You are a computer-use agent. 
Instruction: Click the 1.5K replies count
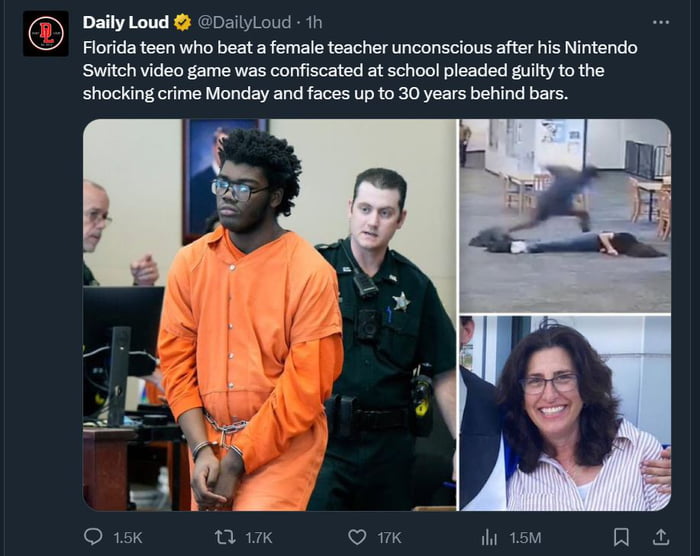coord(128,537)
